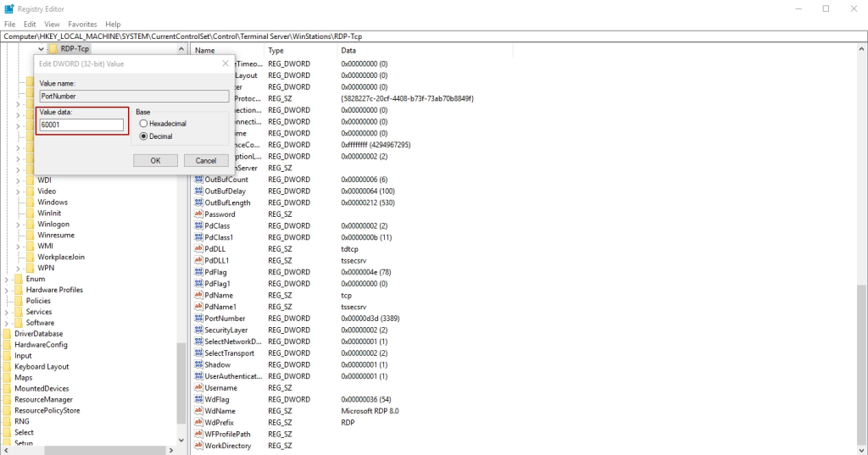Click the PdFlag DWORD value icon
The image size is (868, 455).
(x=198, y=272)
